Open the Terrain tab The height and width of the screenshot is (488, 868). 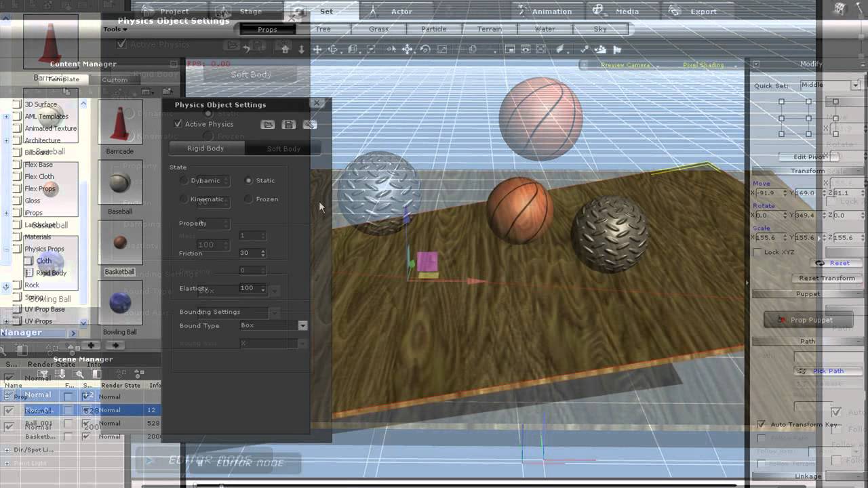489,29
